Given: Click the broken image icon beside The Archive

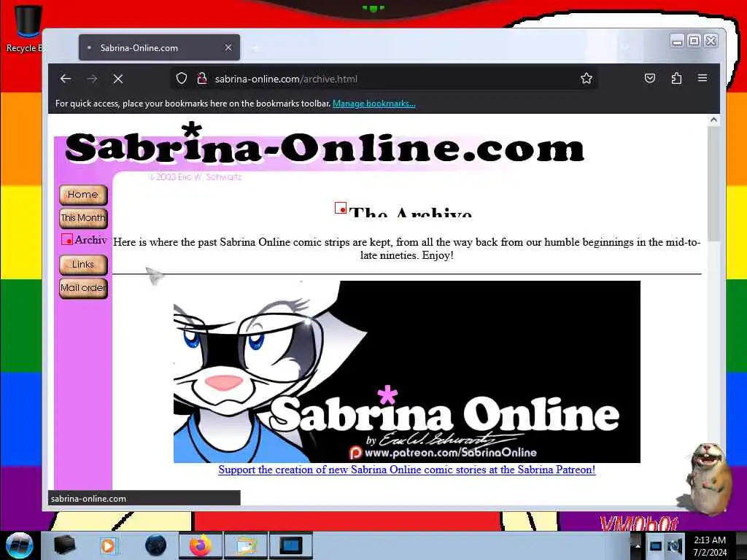Looking at the screenshot, I should [341, 208].
